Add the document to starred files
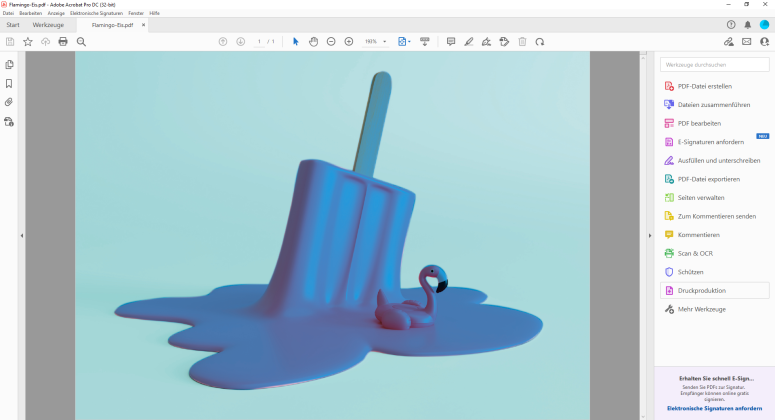The height and width of the screenshot is (420, 775). [28, 42]
